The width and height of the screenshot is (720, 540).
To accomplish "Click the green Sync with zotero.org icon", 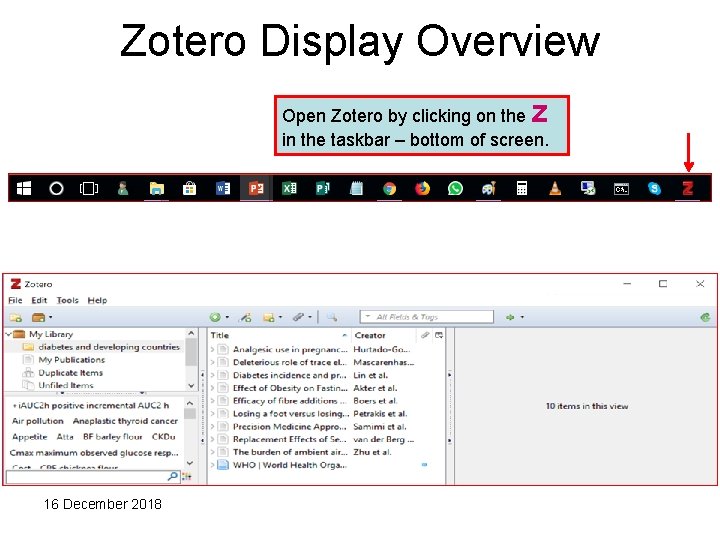I will (705, 317).
